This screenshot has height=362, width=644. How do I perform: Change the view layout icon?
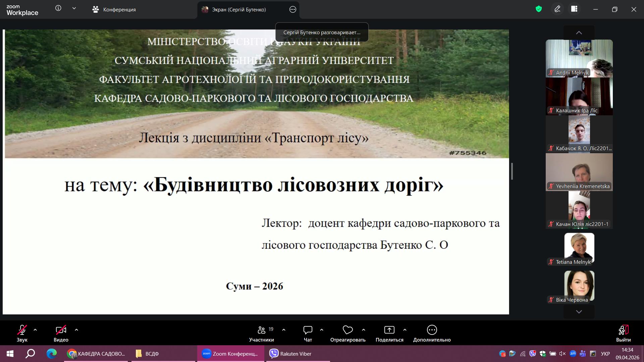574,9
